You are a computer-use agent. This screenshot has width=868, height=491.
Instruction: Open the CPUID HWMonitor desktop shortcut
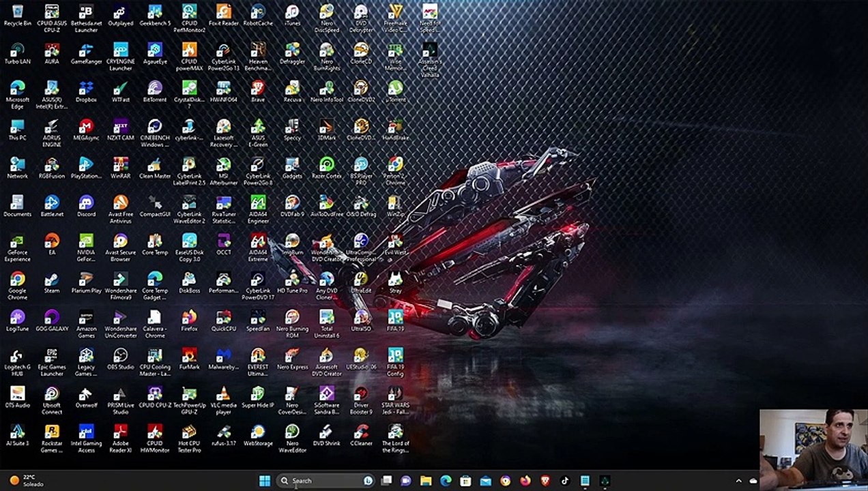(155, 438)
